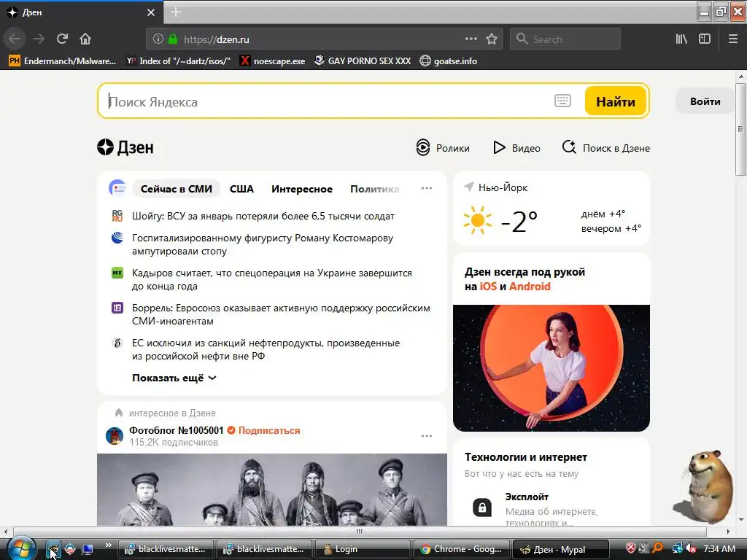
Task: Open the Фотоблог post three-dot menu
Action: click(426, 436)
